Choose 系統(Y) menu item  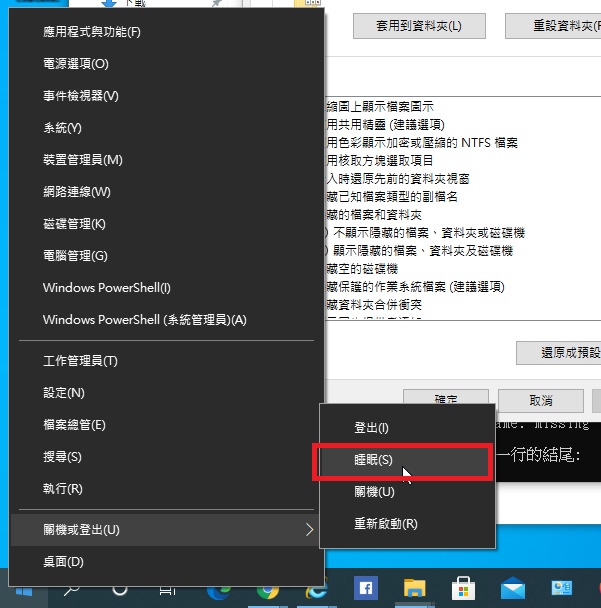pyautogui.click(x=167, y=128)
